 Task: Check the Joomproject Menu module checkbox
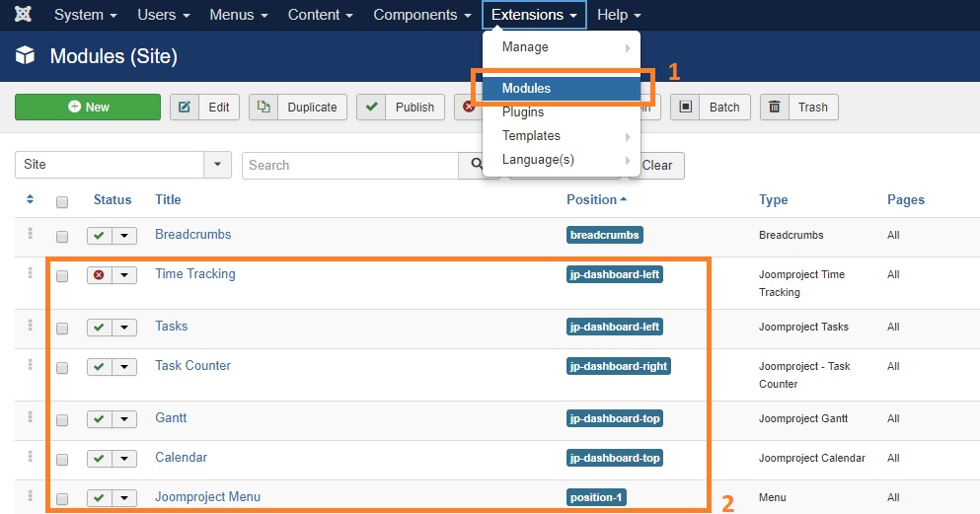62,499
